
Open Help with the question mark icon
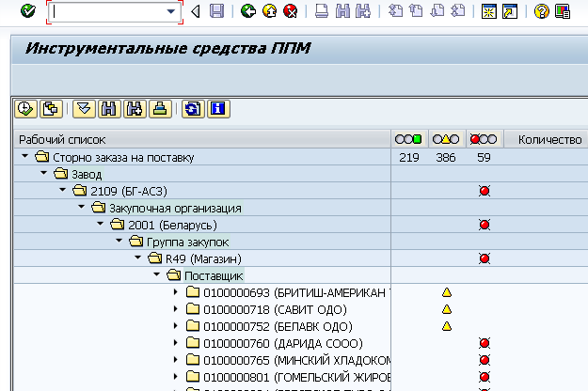542,11
